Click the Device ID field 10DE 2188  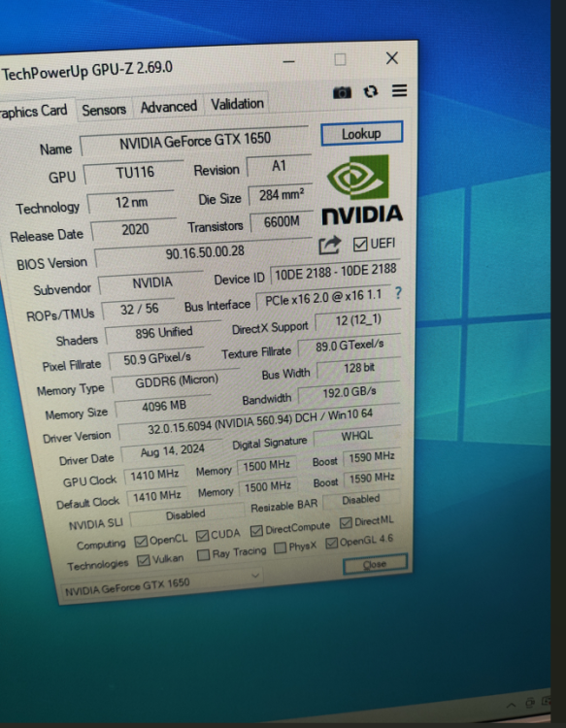335,272
